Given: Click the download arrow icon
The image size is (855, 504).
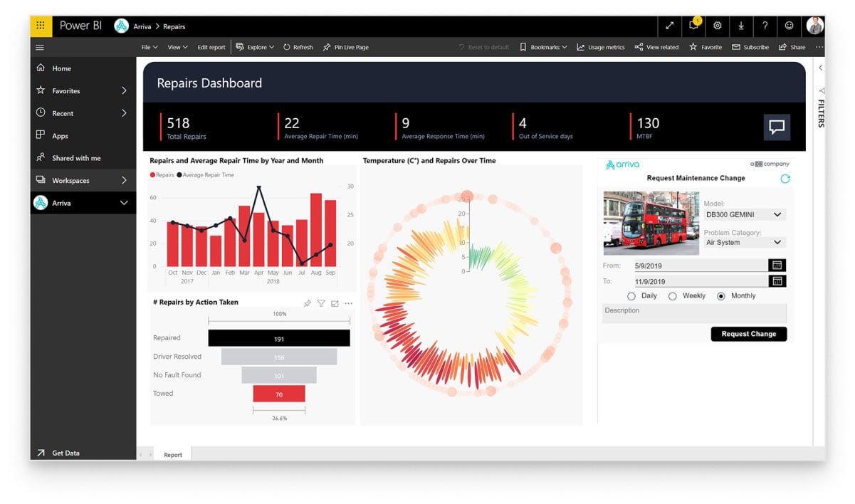Looking at the screenshot, I should coord(741,26).
